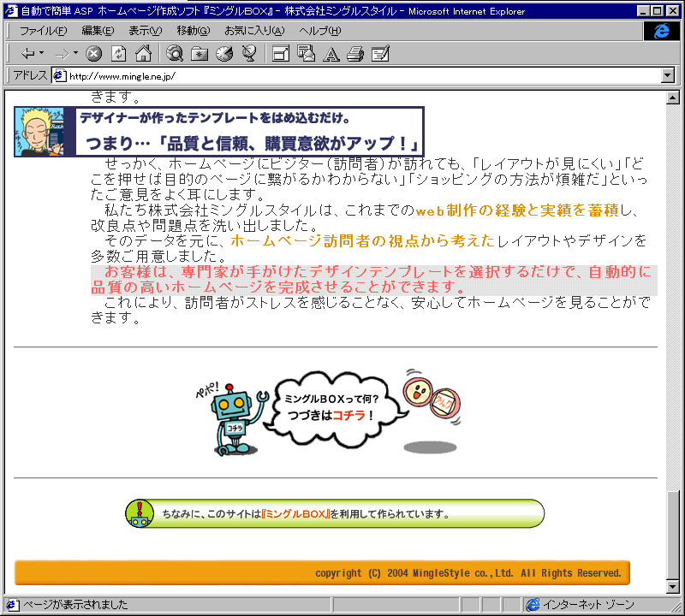Toggle the Fullscreen toolbar icon
685x616 pixels.
tap(281, 54)
